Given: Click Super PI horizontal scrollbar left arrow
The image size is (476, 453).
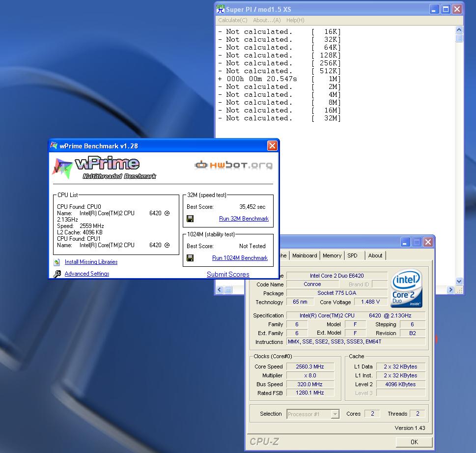Looking at the screenshot, I should pos(220,290).
